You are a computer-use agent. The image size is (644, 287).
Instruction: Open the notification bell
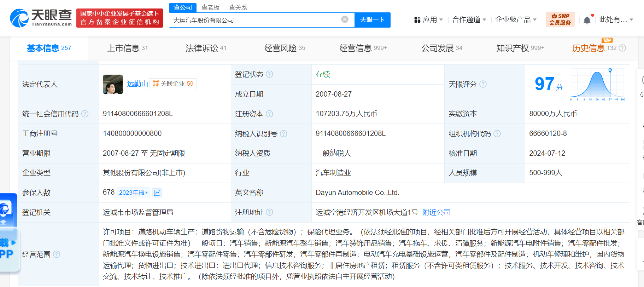587,20
